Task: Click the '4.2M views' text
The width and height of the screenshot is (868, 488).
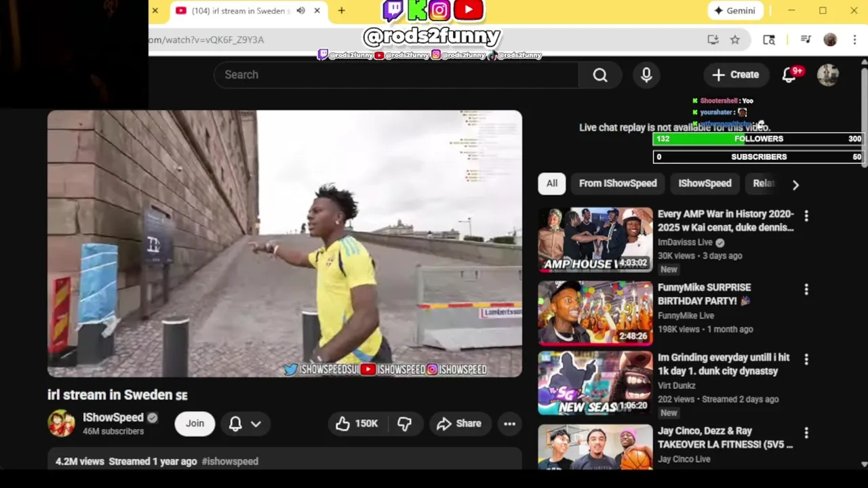Action: click(80, 462)
